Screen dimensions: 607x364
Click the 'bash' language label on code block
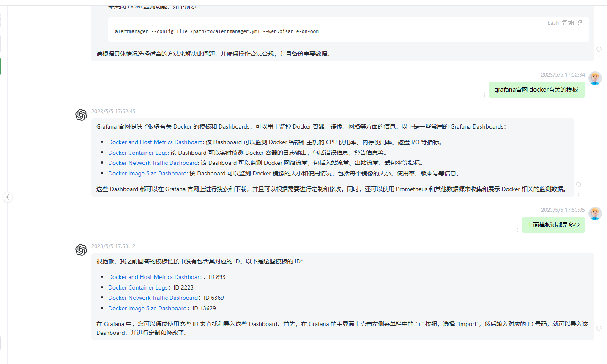(553, 23)
